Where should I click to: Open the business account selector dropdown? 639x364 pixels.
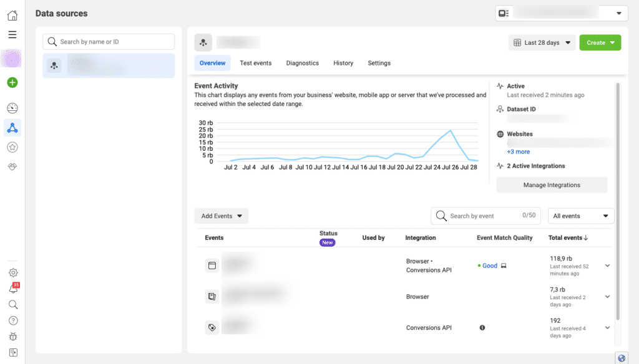(562, 14)
